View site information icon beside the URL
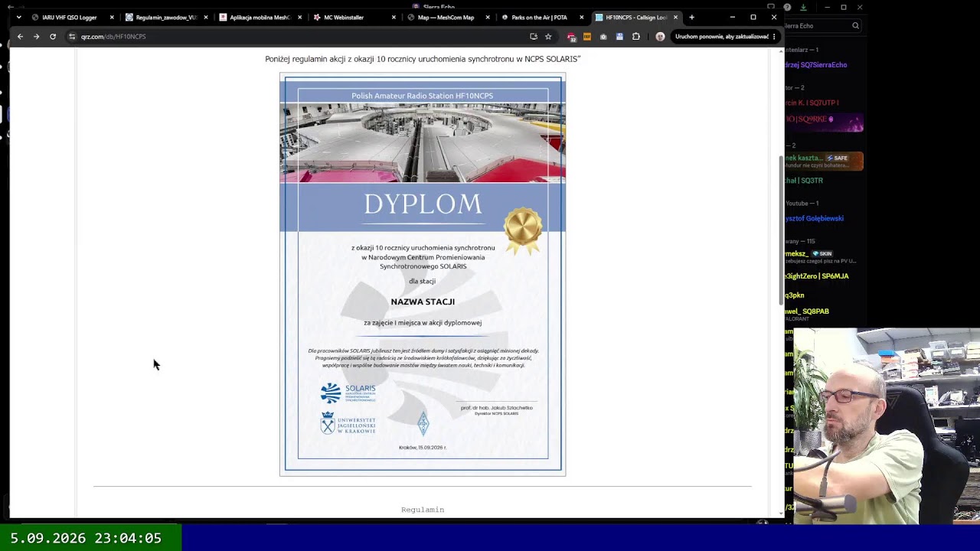The image size is (980, 551). click(72, 37)
